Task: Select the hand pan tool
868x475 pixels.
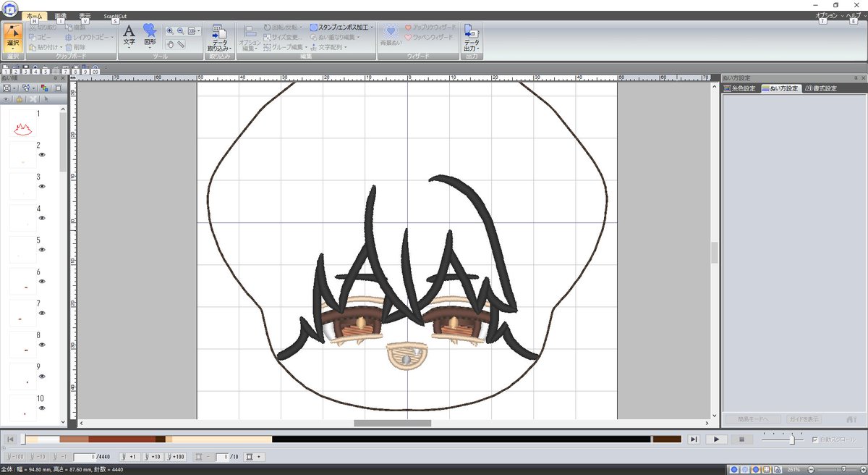Action: [x=170, y=44]
